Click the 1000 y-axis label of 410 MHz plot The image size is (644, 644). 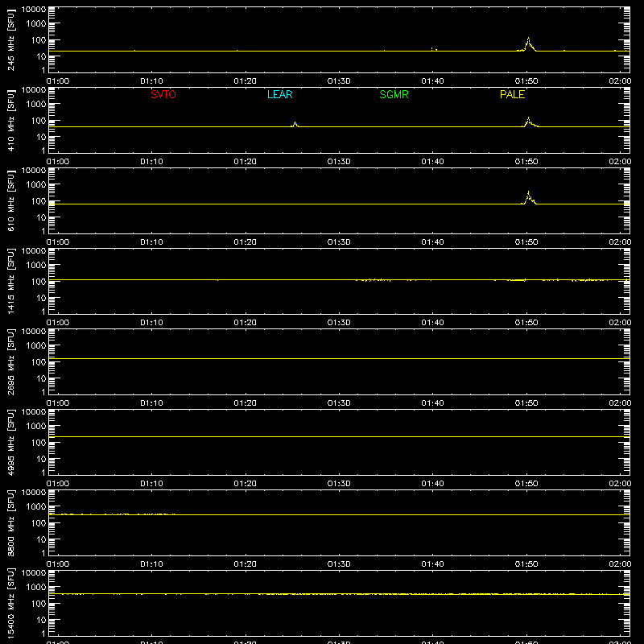pyautogui.click(x=36, y=105)
